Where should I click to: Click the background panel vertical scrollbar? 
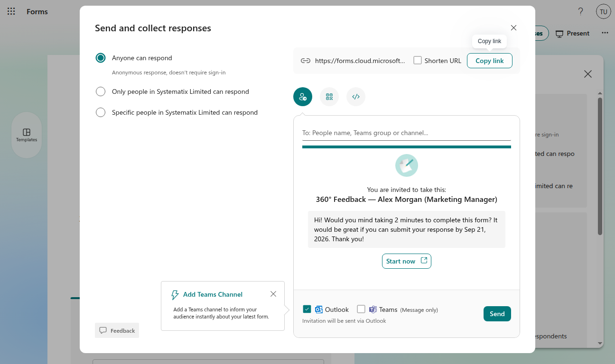600,166
